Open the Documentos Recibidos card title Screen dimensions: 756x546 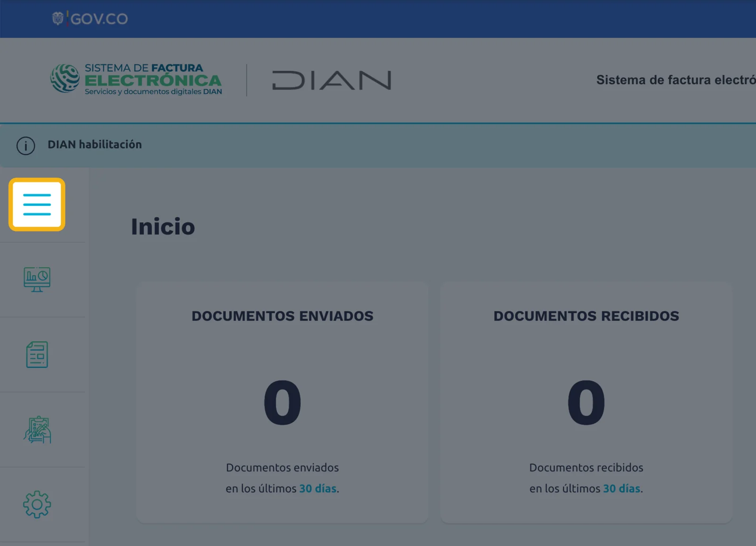coord(586,316)
